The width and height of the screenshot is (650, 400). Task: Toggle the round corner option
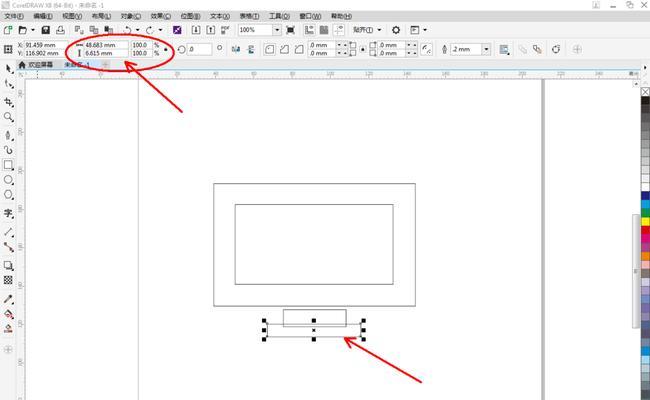point(269,49)
